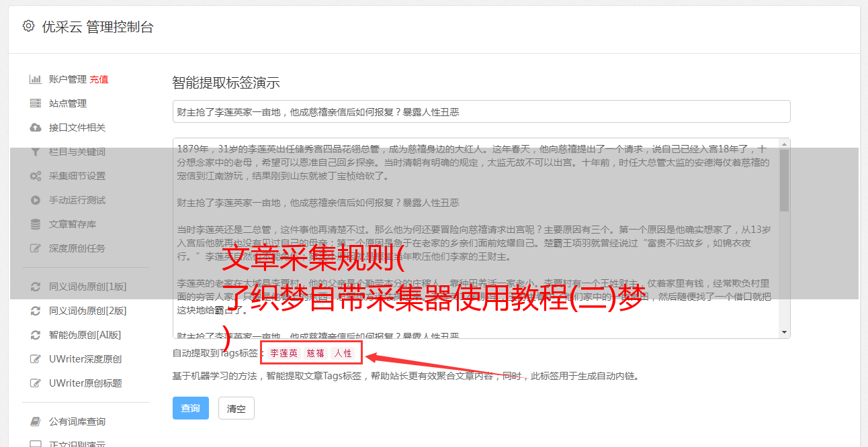Select UWriter深度原创 in the sidebar
Viewport: 868px width, 447px height.
coord(85,359)
